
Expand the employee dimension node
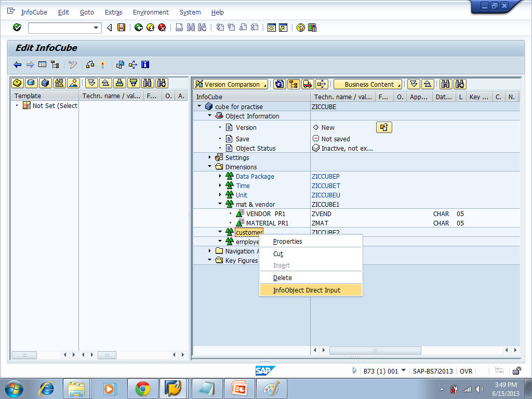pos(221,241)
